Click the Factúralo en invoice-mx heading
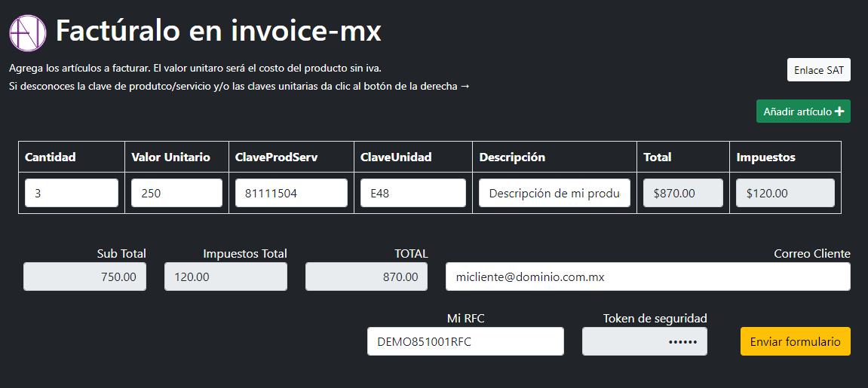The height and width of the screenshot is (388, 868). tap(218, 32)
